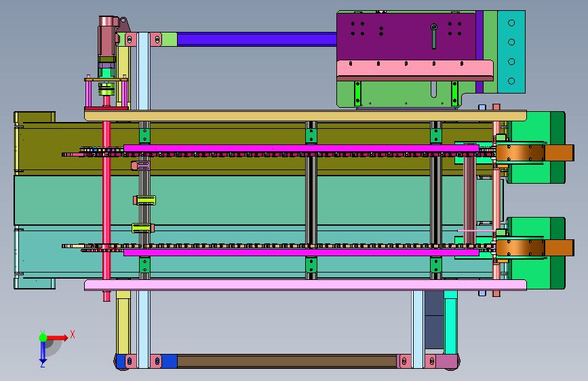This screenshot has width=588, height=381.
Task: Click the green Y axis dot of the triad
Action: pos(43,338)
